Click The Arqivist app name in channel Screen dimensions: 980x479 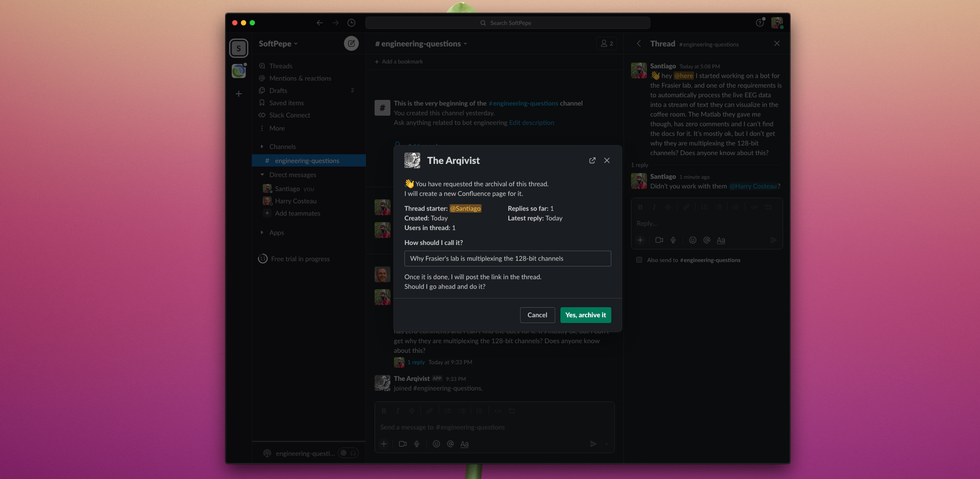[x=412, y=378]
